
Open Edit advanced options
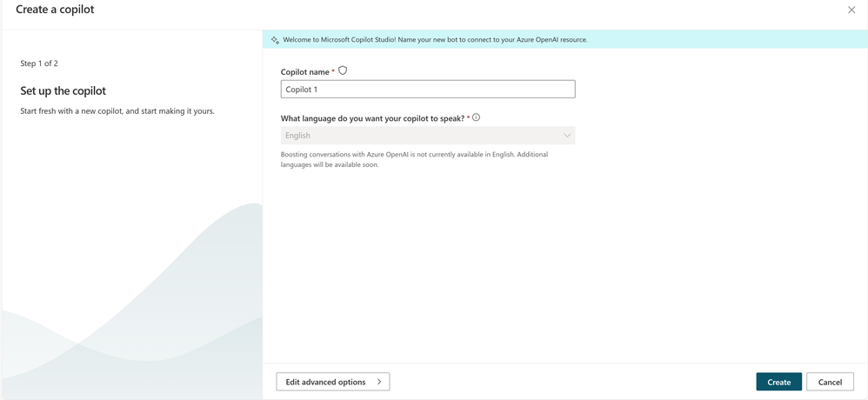point(333,382)
